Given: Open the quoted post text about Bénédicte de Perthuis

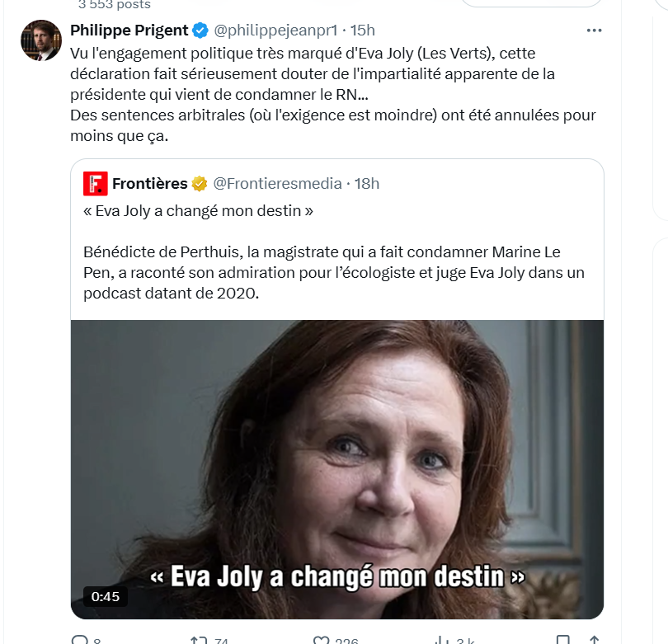Looking at the screenshot, I should [x=322, y=271].
